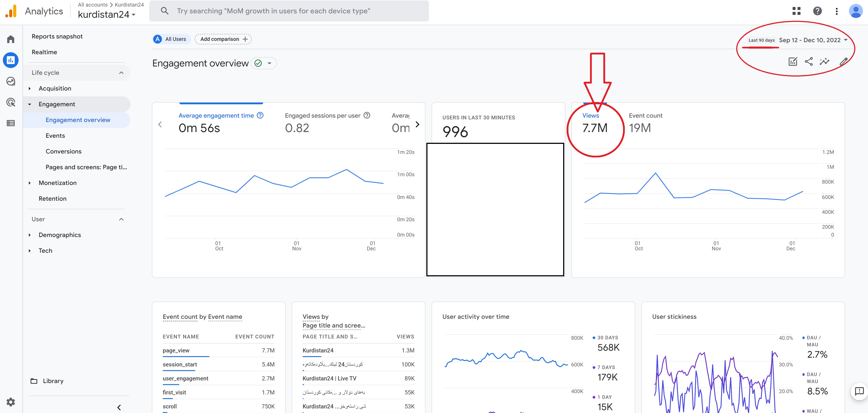
Task: Select the Reports icon in left rail
Action: point(11,60)
